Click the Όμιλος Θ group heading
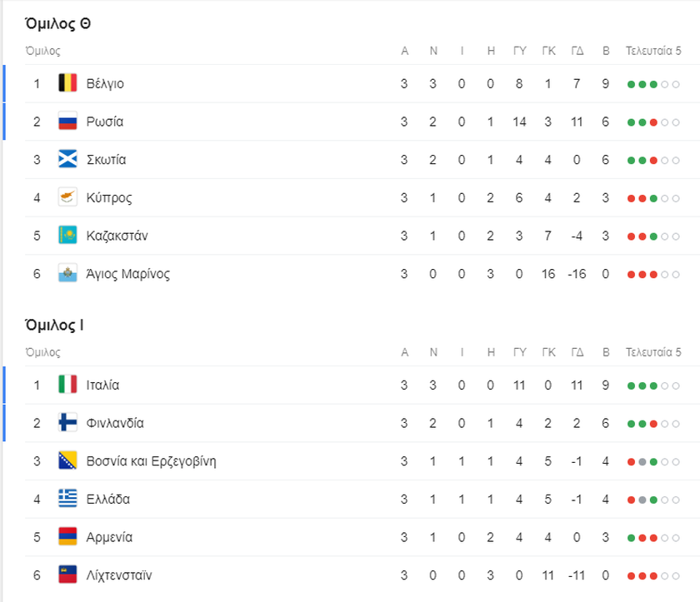This screenshot has width=700, height=602. [x=57, y=23]
